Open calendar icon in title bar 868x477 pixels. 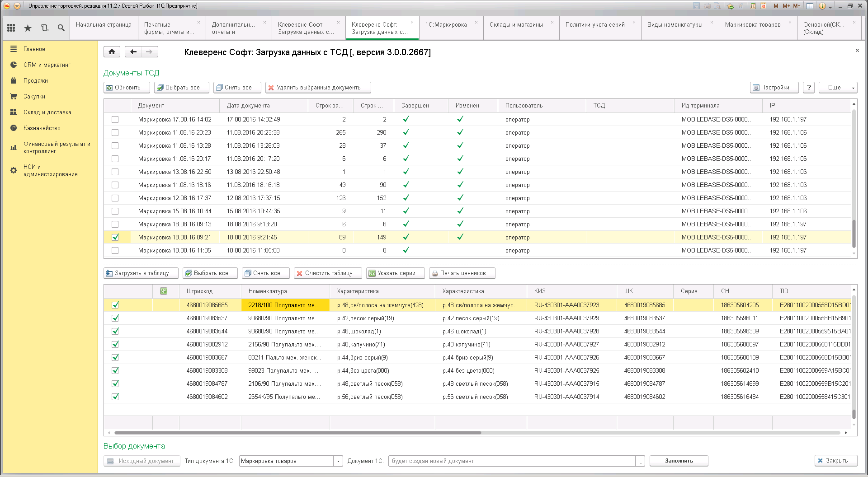tap(764, 6)
